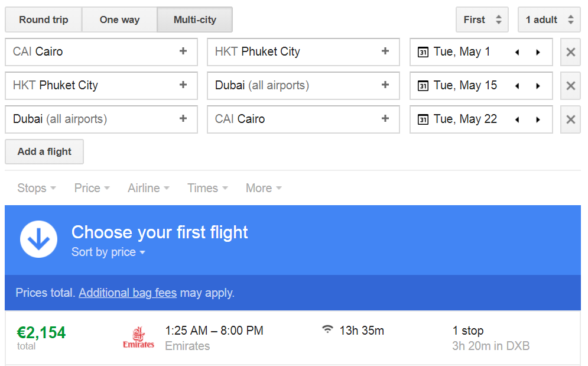Go to the previous day before Tue, May 1
The image size is (588, 366).
pyautogui.click(x=517, y=52)
